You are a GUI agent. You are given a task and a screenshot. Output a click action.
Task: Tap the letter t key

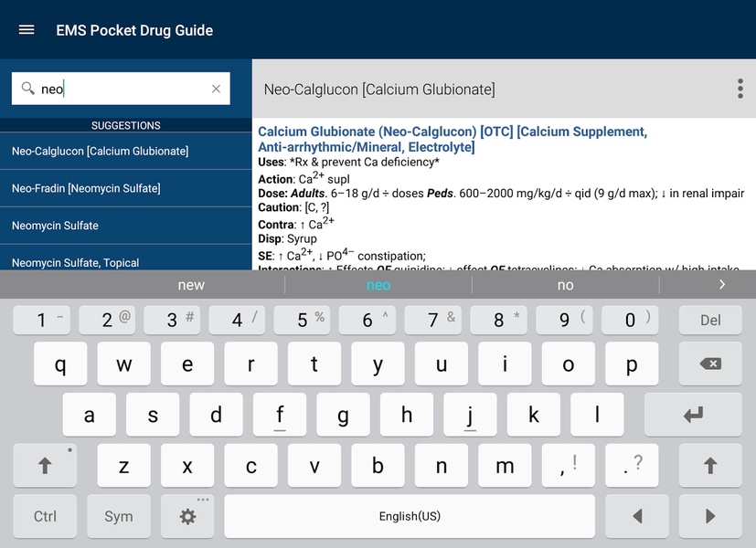click(x=314, y=364)
